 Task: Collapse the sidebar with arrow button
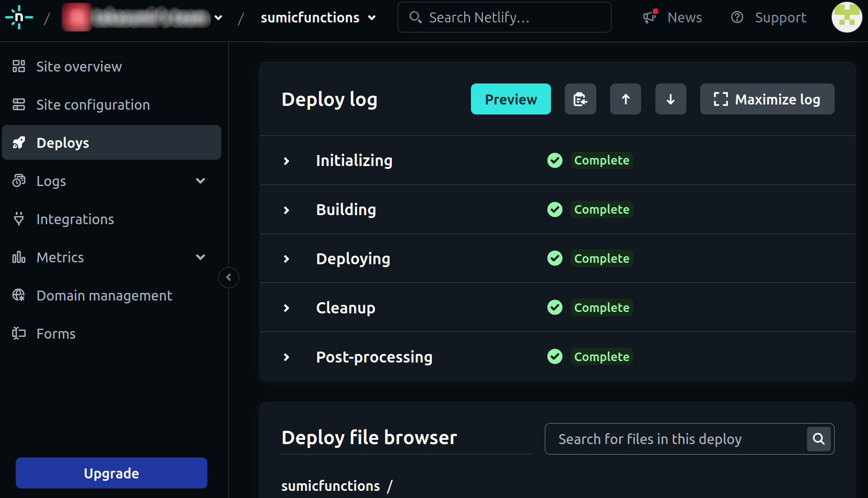[229, 278]
